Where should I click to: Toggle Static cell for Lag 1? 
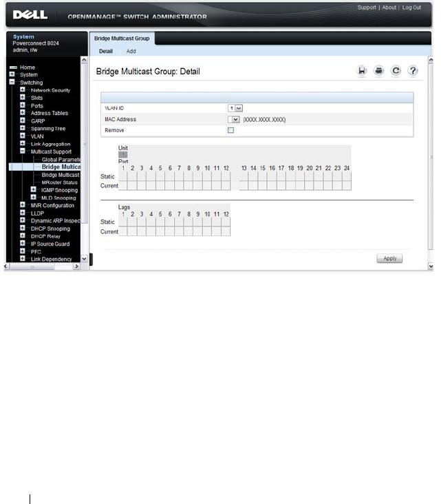pos(123,222)
